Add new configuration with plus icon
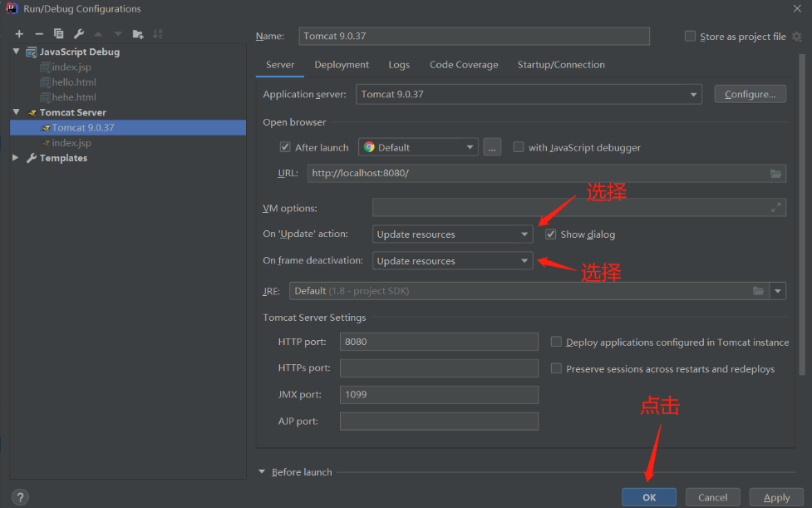The image size is (812, 508). pyautogui.click(x=19, y=33)
